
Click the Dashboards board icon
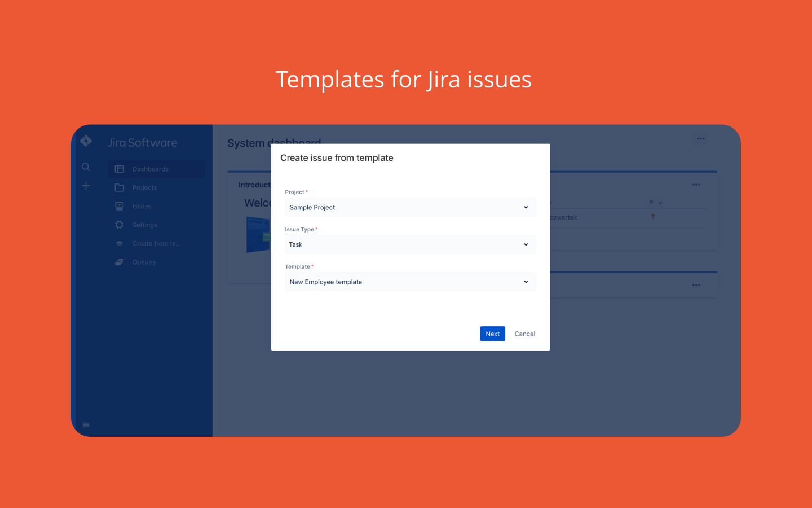120,169
